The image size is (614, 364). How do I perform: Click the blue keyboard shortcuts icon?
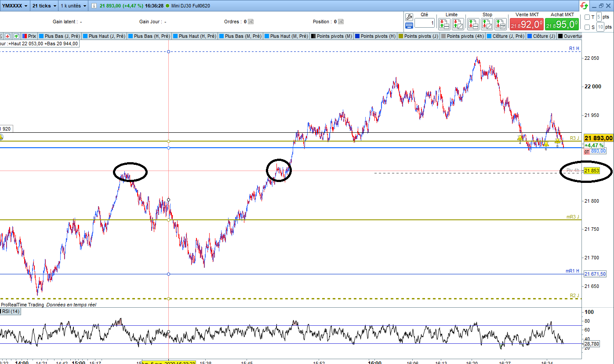[x=409, y=25]
